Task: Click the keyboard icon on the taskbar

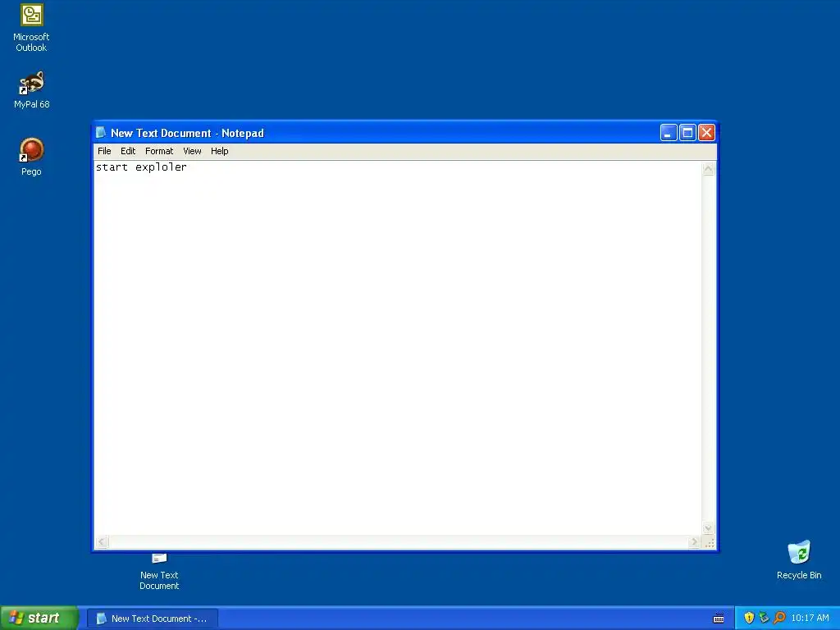Action: 719,619
